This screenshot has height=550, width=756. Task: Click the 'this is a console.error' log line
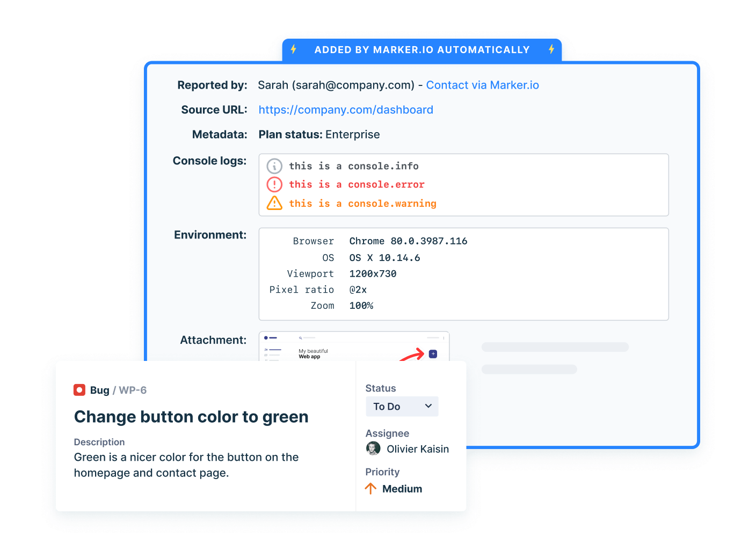[x=357, y=185]
